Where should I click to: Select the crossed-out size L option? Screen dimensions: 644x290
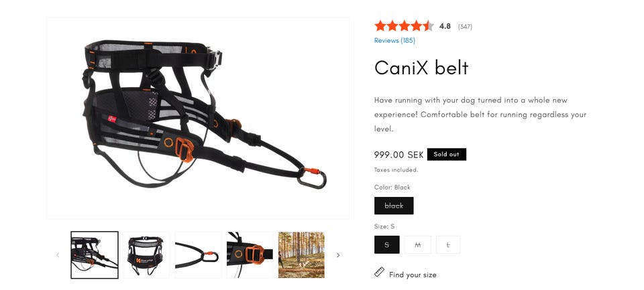(x=448, y=244)
